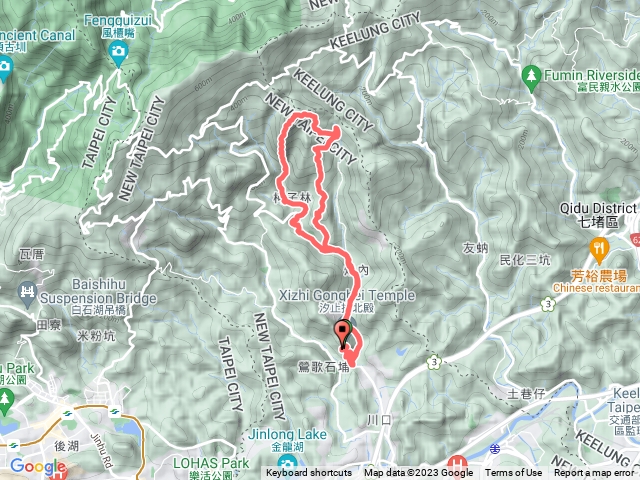Click the pink hiking route loop top
The width and height of the screenshot is (640, 480).
[x=302, y=116]
